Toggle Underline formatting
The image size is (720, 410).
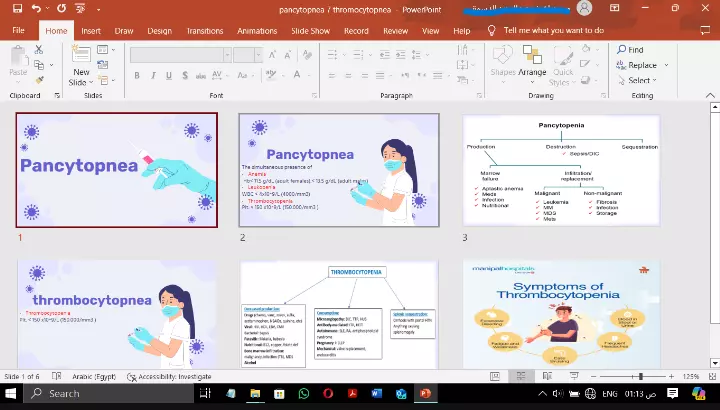click(169, 75)
